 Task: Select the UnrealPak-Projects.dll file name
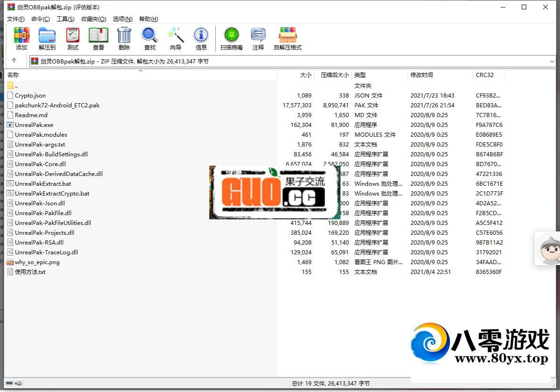pyautogui.click(x=45, y=232)
